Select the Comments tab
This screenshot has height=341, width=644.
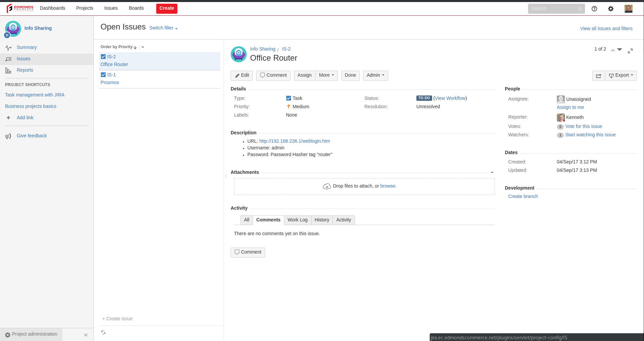point(268,220)
